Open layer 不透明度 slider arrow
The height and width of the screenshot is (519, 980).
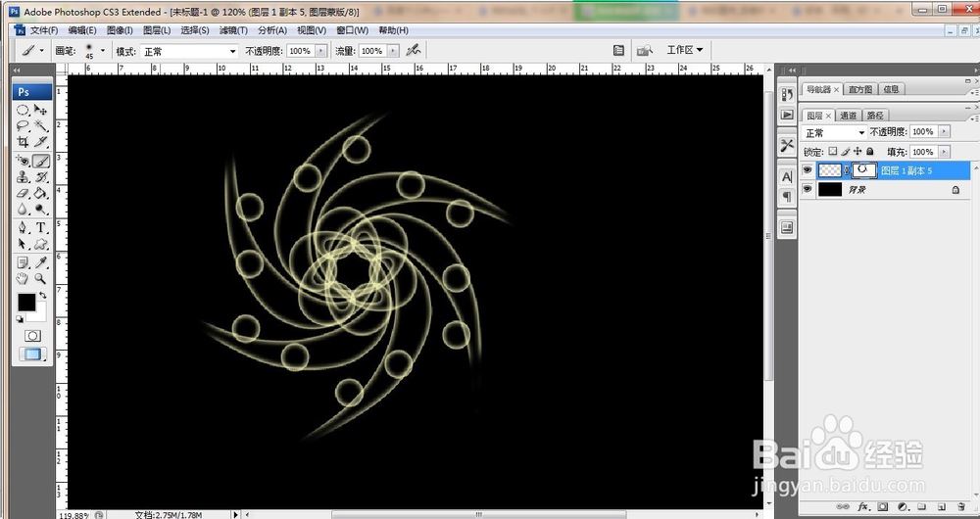point(945,132)
